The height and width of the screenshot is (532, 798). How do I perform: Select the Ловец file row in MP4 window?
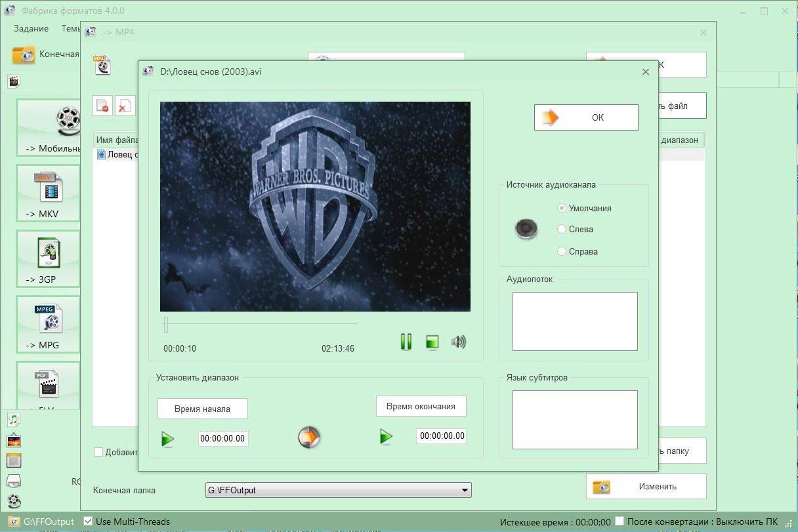[x=117, y=155]
